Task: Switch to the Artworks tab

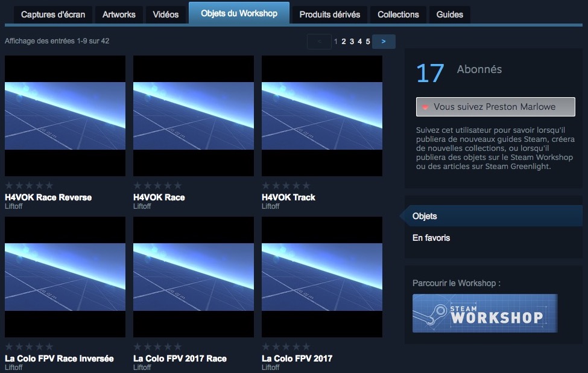Action: click(x=119, y=14)
